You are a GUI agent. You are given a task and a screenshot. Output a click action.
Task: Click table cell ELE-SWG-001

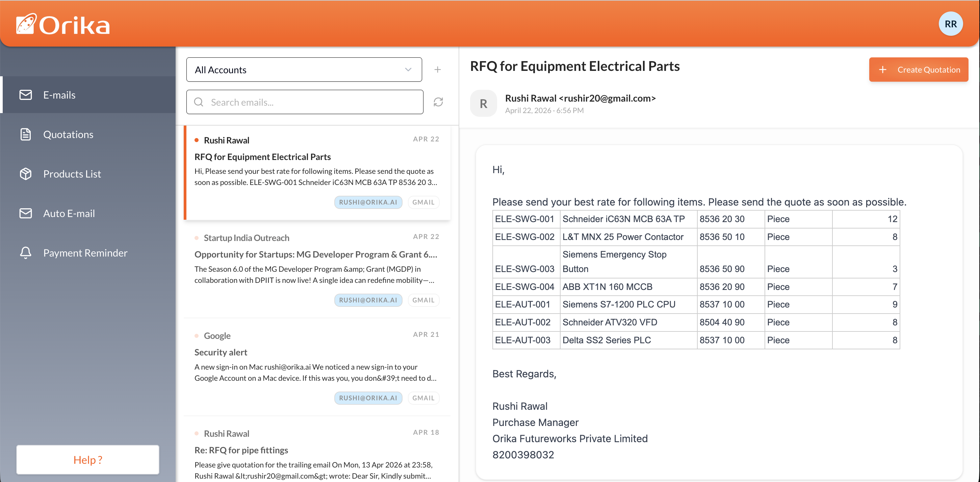526,219
